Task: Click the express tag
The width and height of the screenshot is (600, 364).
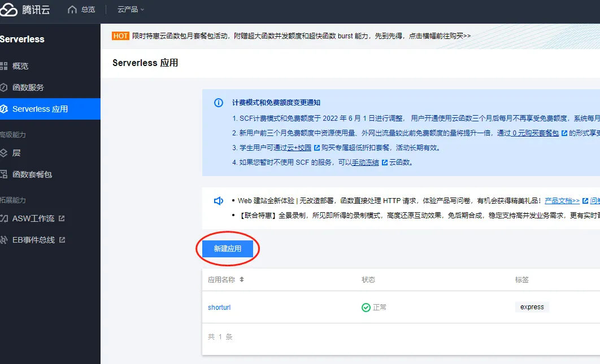Action: click(x=532, y=307)
